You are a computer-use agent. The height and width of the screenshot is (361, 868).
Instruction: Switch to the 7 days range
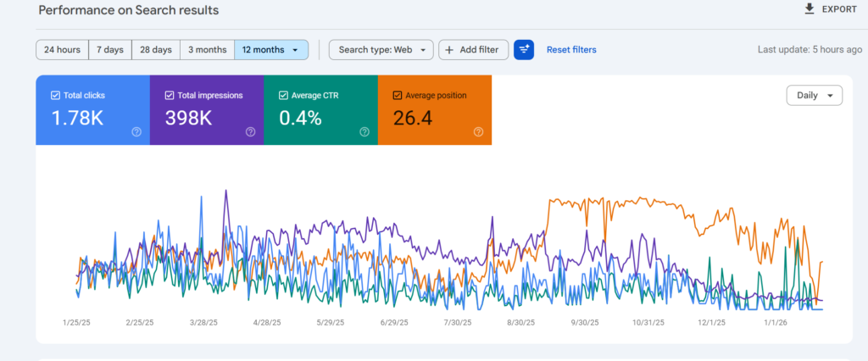pyautogui.click(x=110, y=50)
